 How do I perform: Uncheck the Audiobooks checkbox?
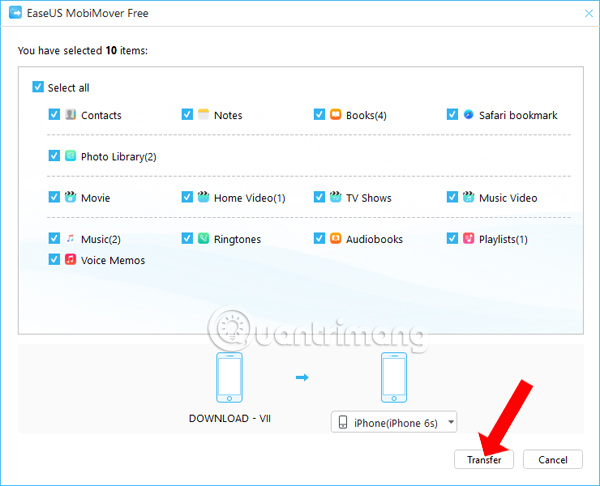pyautogui.click(x=319, y=238)
